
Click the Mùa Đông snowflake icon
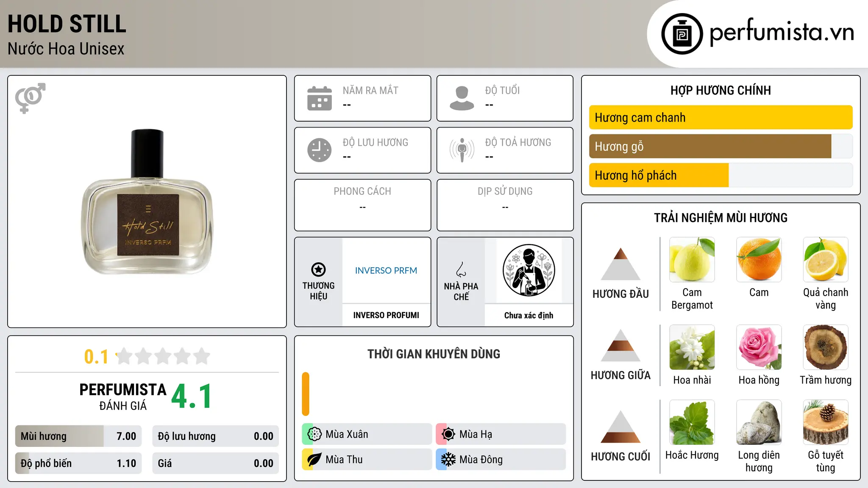[x=448, y=460]
